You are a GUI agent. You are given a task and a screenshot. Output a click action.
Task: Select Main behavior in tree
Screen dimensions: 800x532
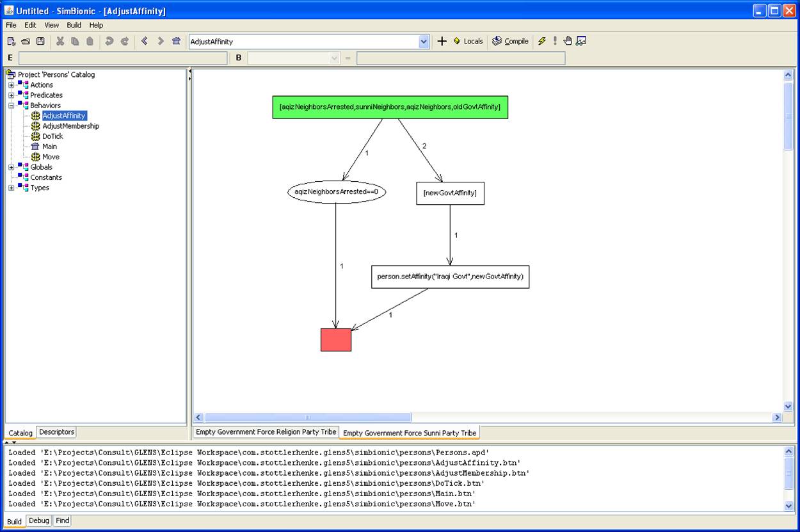pos(49,147)
